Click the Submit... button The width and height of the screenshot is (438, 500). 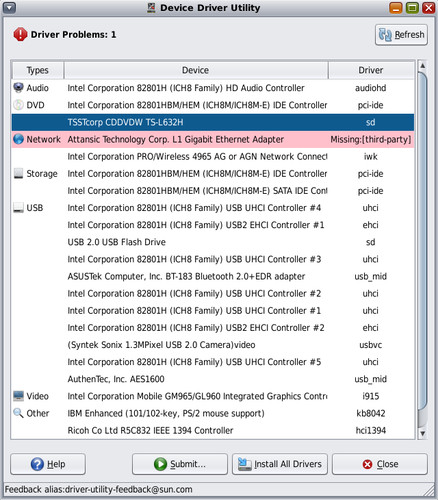pos(180,464)
